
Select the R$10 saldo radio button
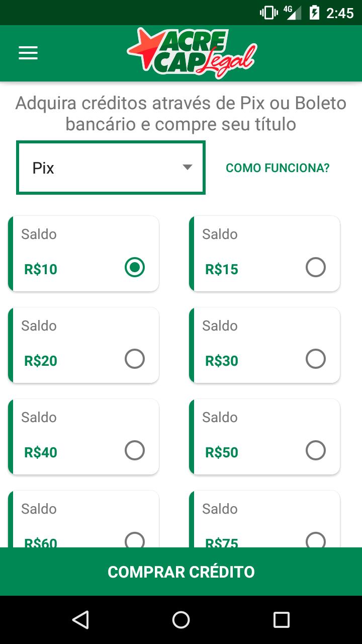pyautogui.click(x=135, y=267)
